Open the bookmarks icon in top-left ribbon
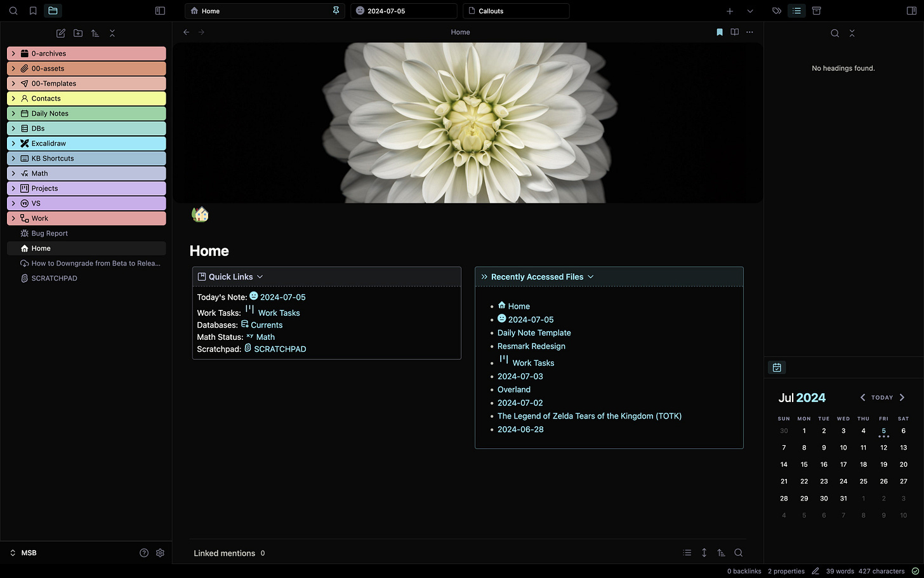 33,11
